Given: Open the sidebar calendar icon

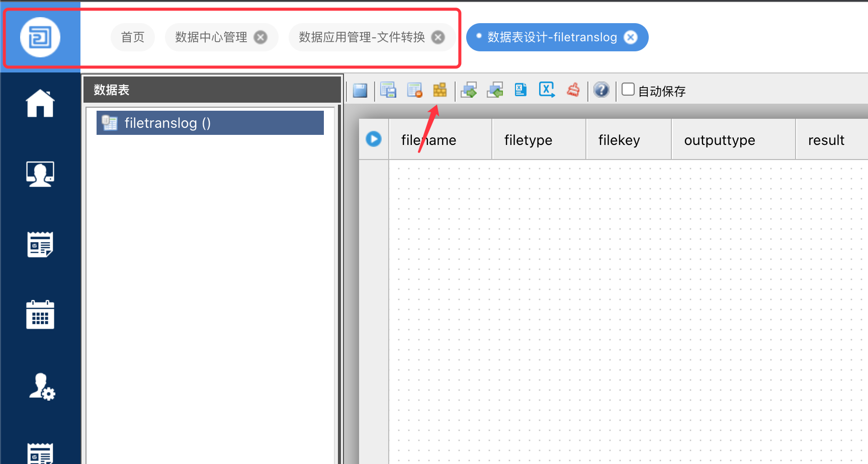Looking at the screenshot, I should click(x=40, y=315).
